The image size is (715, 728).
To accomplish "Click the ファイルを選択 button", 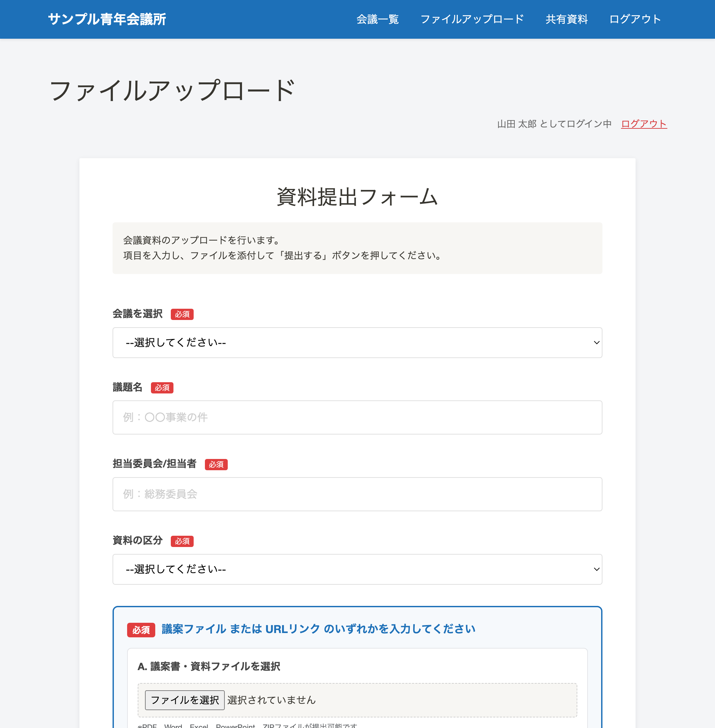I will 185,700.
